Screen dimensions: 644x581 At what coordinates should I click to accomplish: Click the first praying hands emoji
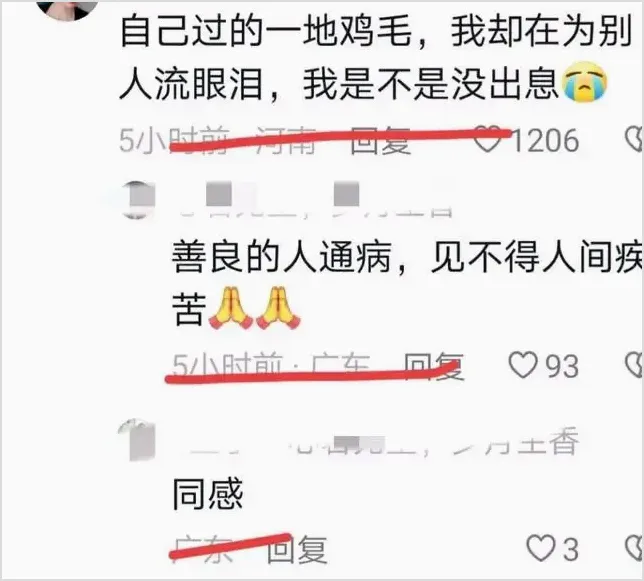(x=230, y=308)
